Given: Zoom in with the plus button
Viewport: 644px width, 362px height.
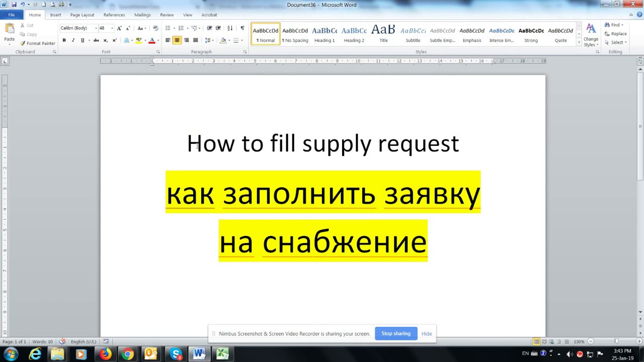Looking at the screenshot, I should [638, 341].
